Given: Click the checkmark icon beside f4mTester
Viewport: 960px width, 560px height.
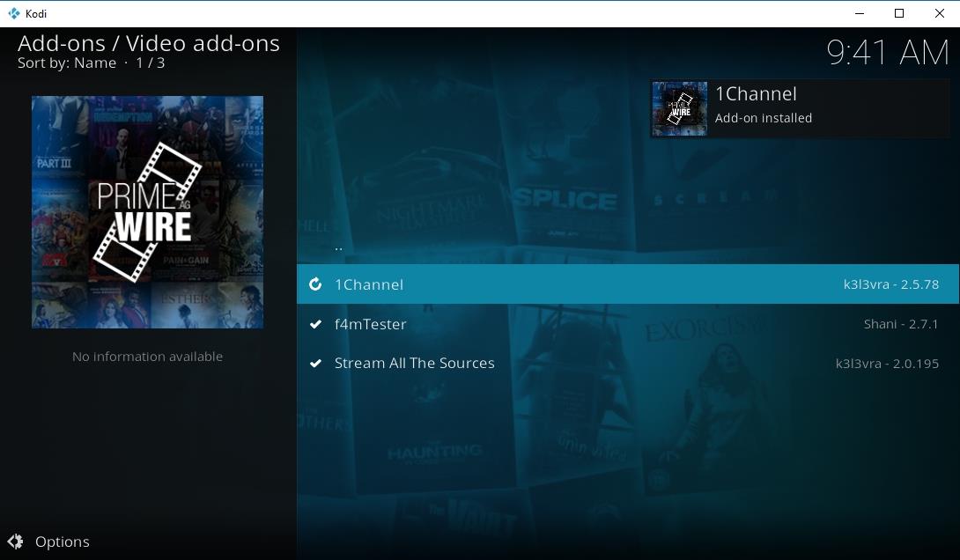Looking at the screenshot, I should click(x=315, y=324).
